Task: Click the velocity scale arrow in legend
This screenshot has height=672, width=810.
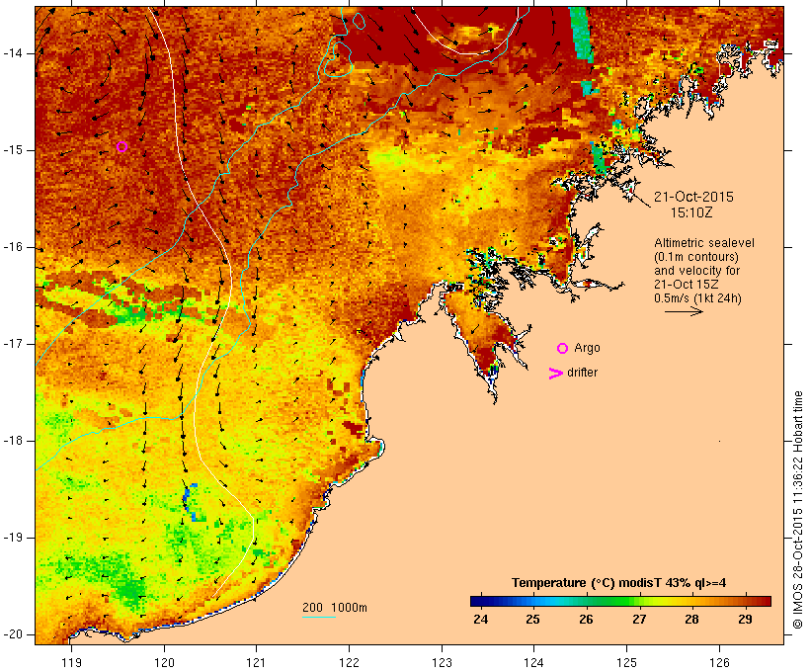Action: point(684,311)
